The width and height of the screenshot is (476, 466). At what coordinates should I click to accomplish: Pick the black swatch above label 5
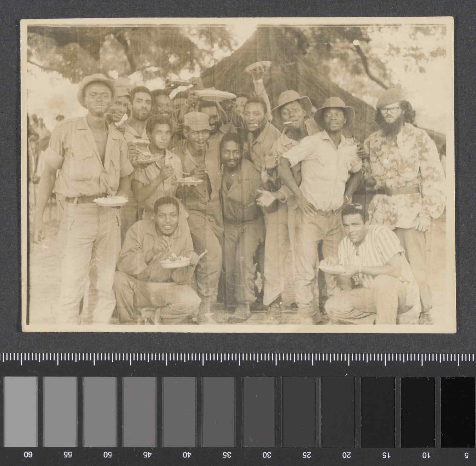coord(458,412)
